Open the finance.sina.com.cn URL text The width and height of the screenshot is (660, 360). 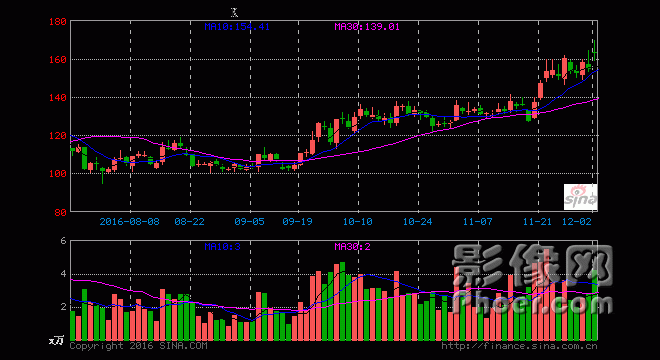(x=519, y=346)
